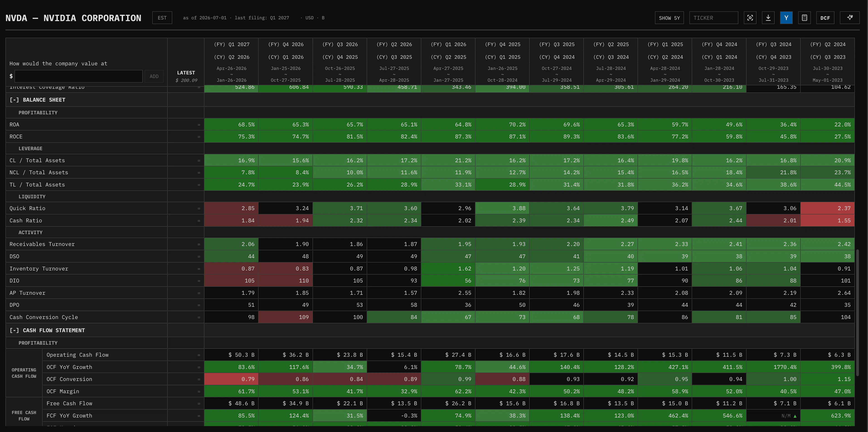Click the ADD button beside value input
868x432 pixels.
pyautogui.click(x=154, y=76)
